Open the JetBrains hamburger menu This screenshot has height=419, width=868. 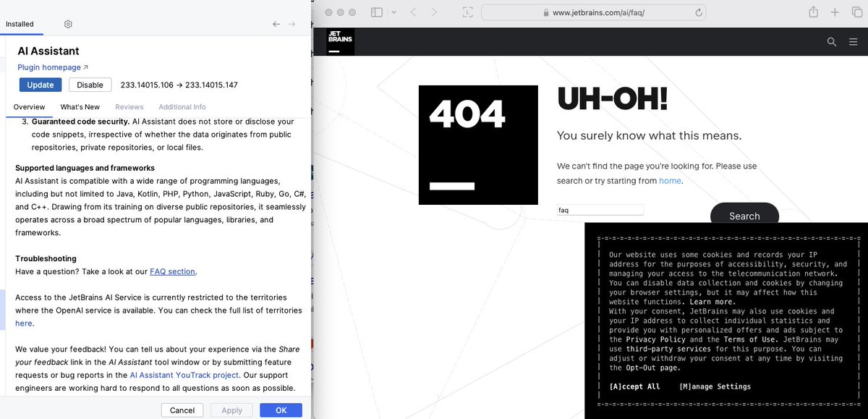tap(853, 42)
